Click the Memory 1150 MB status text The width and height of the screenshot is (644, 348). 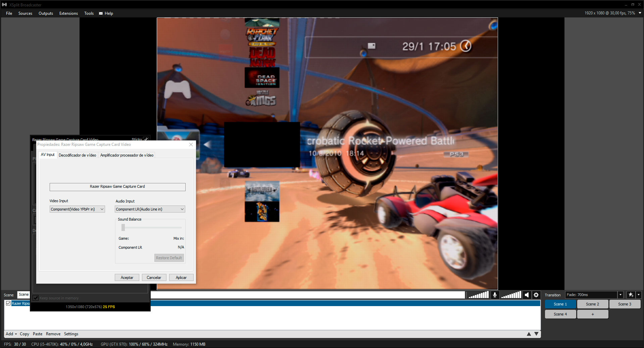tap(189, 344)
